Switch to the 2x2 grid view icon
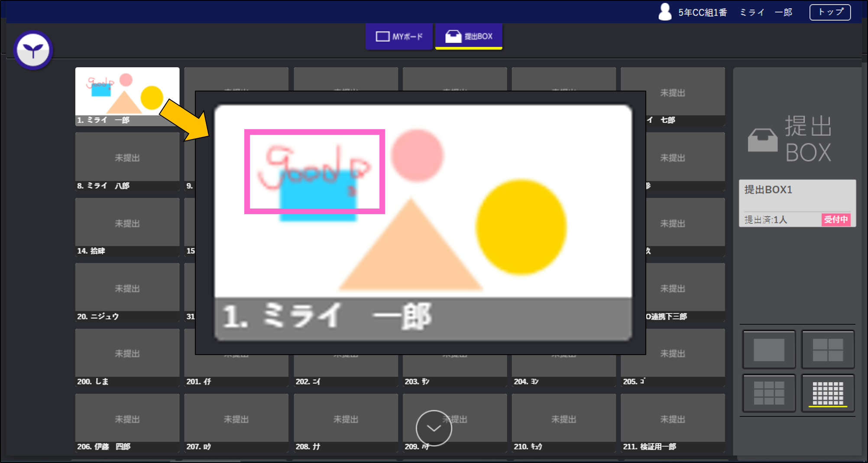 [x=827, y=349]
